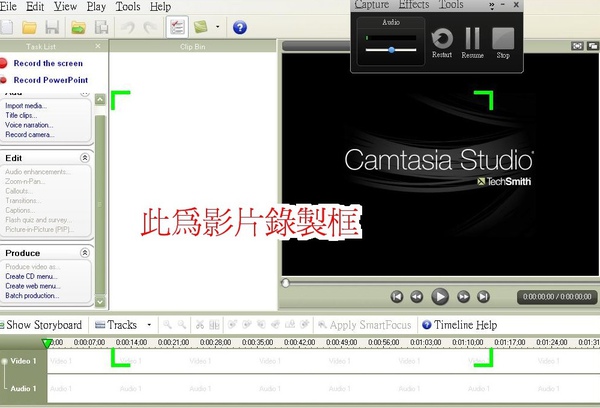600x408 pixels.
Task: Click the Restart recording button
Action: pos(442,43)
